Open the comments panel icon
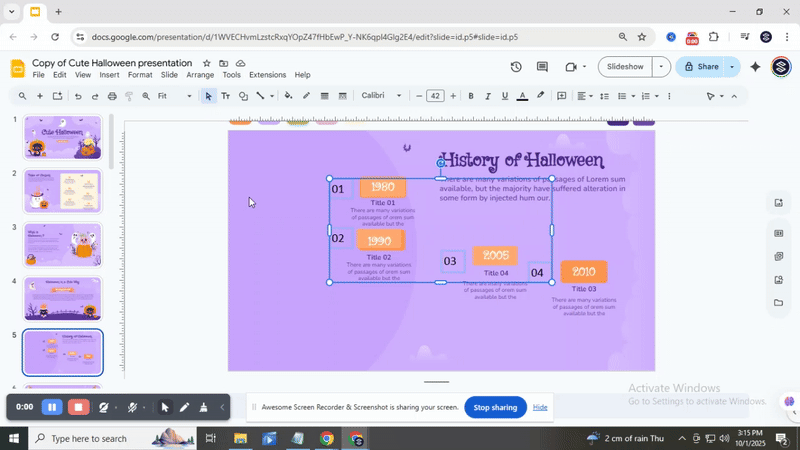800x450 pixels. click(x=543, y=67)
